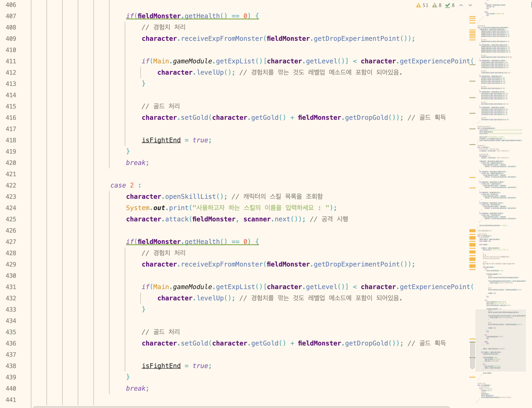Go to previous highlighted error arrow

click(461, 5)
